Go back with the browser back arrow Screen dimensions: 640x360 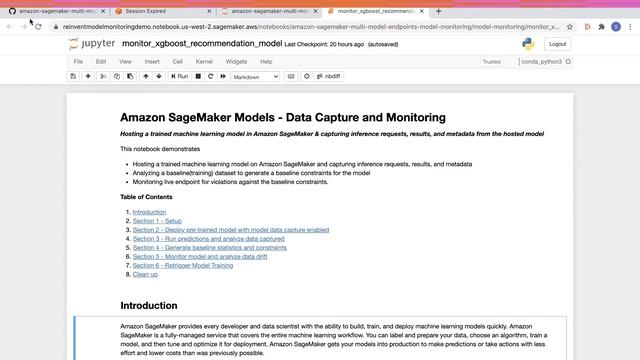point(10,27)
